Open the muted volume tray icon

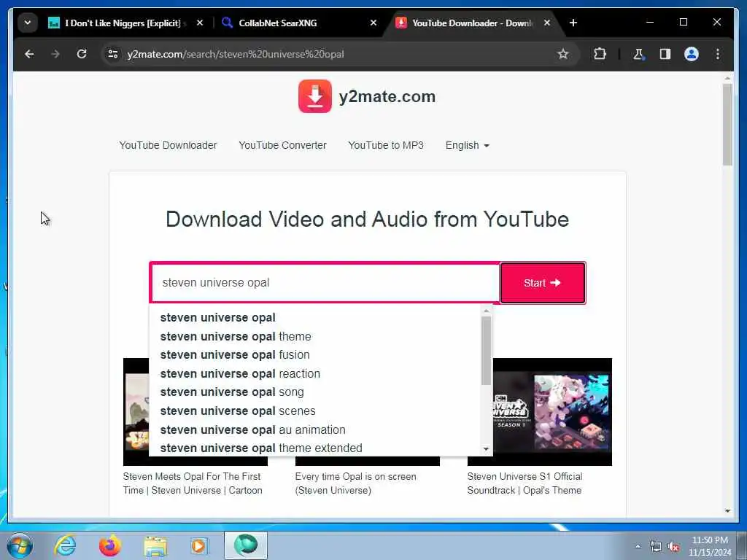(x=673, y=546)
